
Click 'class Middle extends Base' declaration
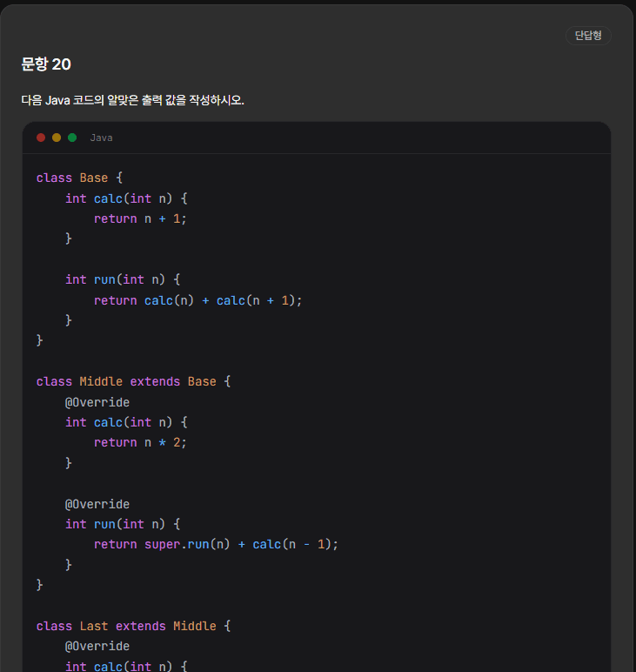(x=134, y=381)
